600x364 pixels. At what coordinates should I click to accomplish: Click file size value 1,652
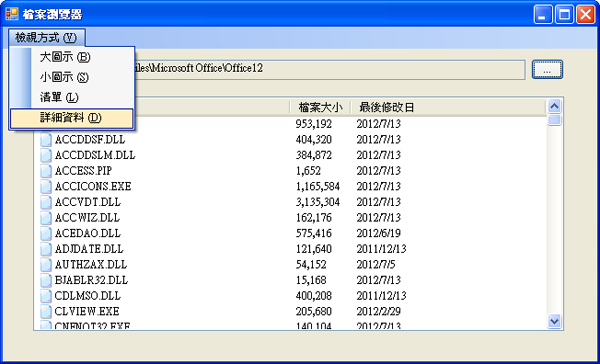coord(308,171)
